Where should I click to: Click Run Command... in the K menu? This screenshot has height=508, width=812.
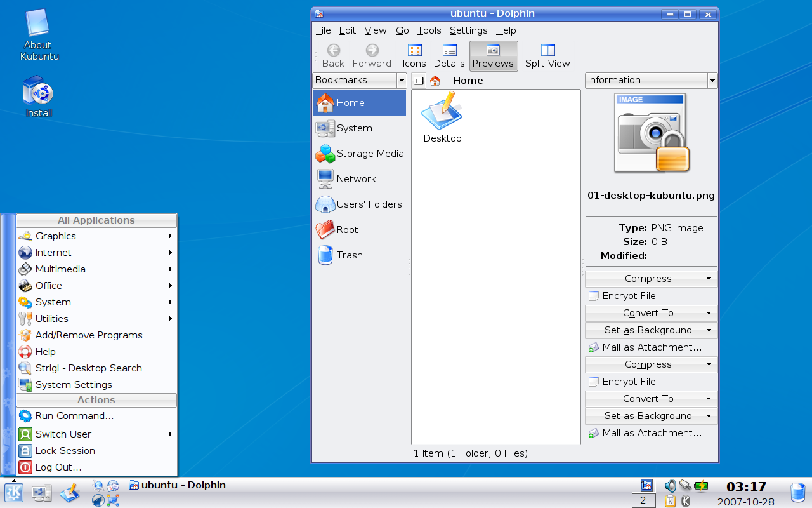(96, 416)
